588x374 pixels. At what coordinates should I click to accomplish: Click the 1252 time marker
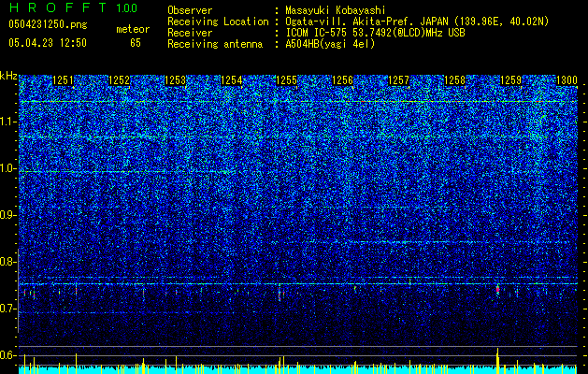click(x=119, y=80)
